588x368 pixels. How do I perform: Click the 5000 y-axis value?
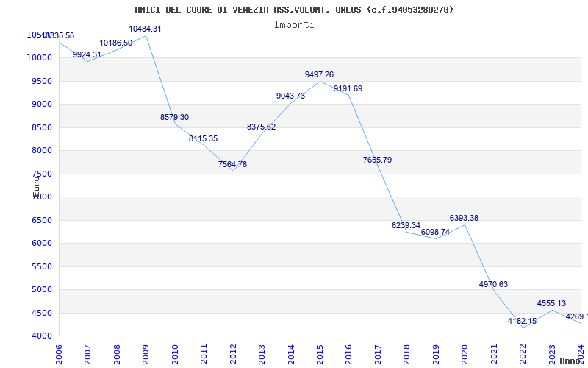click(x=42, y=289)
